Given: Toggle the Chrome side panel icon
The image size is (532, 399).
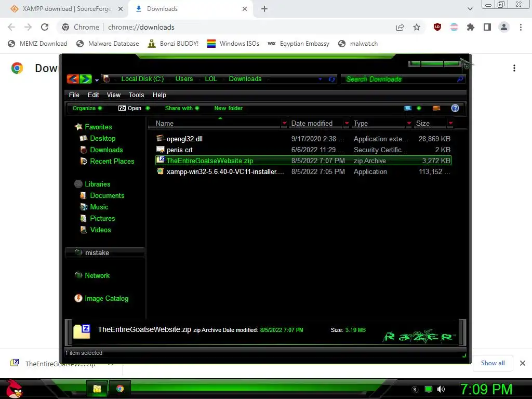Looking at the screenshot, I should click(x=487, y=27).
